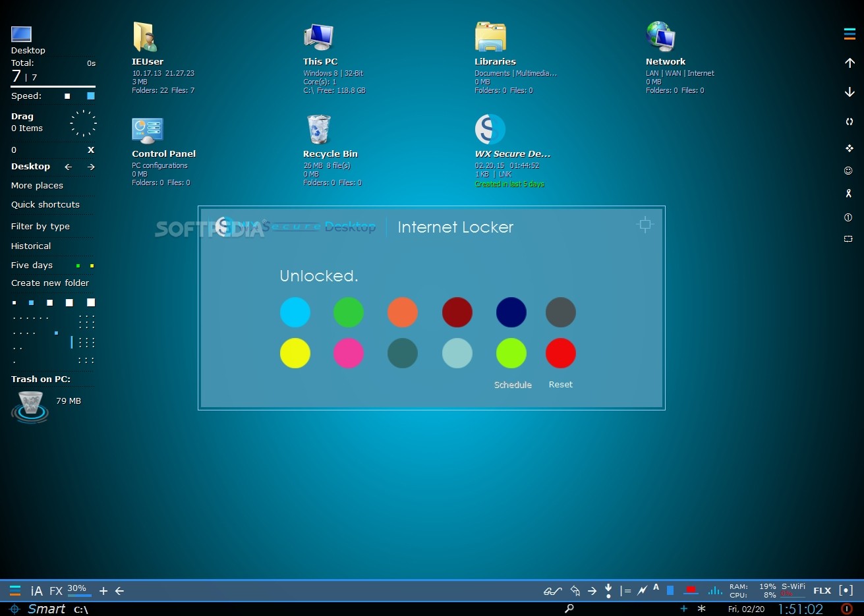
Task: Click the crosshair icon in Internet Locker panel
Action: (645, 225)
